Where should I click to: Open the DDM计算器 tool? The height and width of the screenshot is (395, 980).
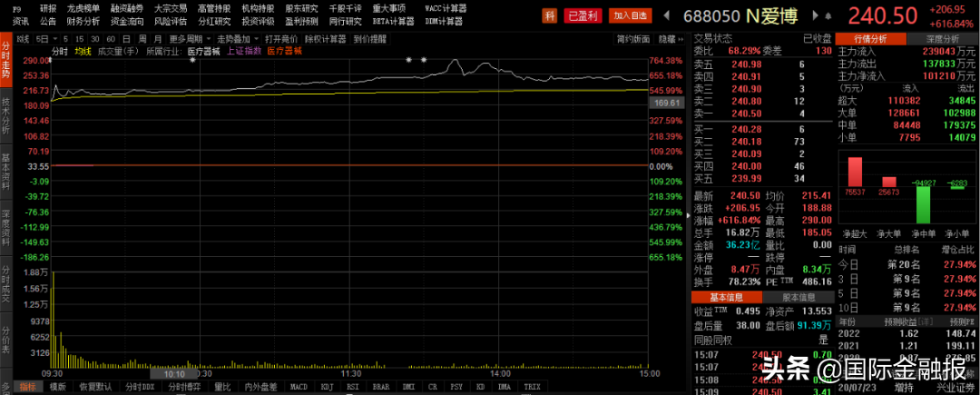tap(444, 21)
